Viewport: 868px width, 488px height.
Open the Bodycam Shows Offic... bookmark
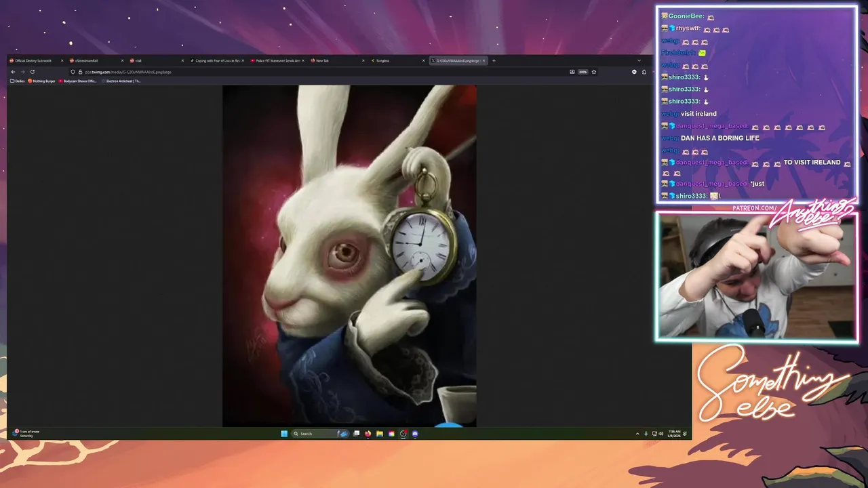(x=78, y=81)
